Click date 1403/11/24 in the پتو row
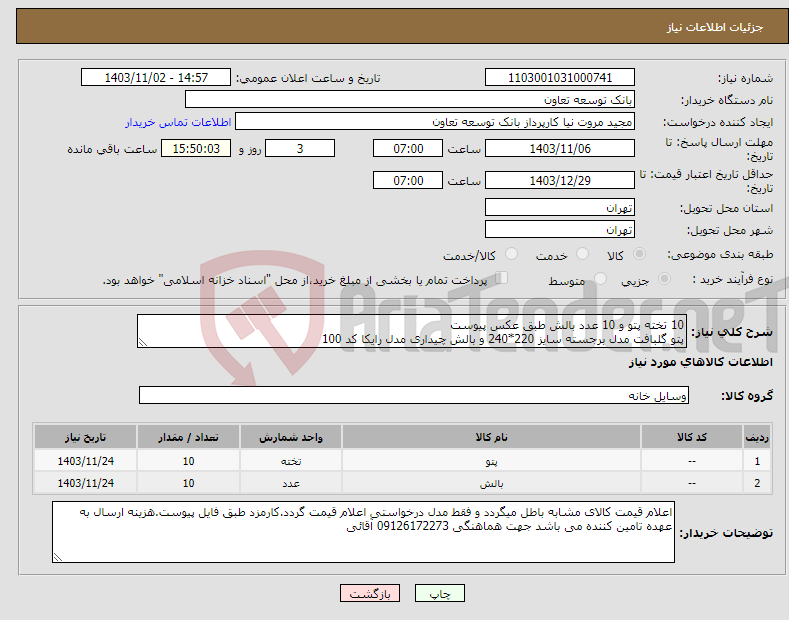The height and width of the screenshot is (620, 789). pos(85,461)
